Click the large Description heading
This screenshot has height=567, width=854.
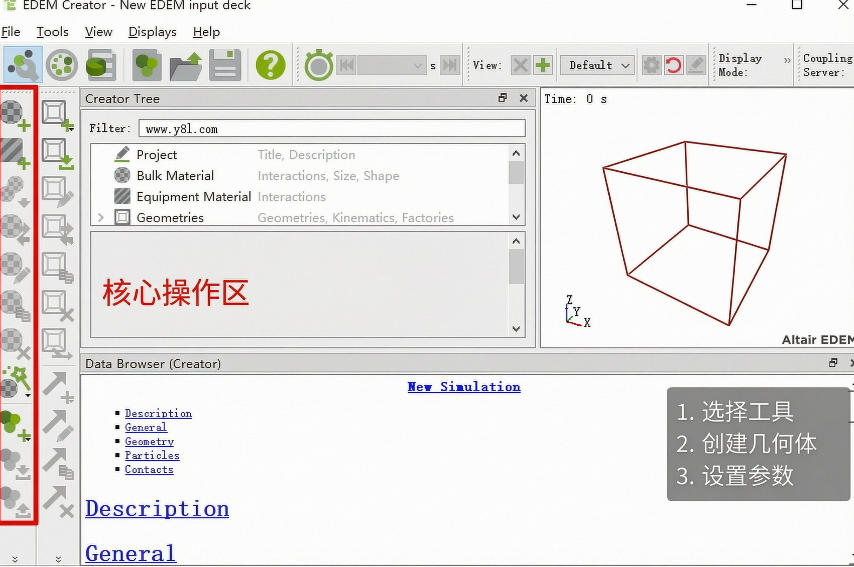[157, 509]
